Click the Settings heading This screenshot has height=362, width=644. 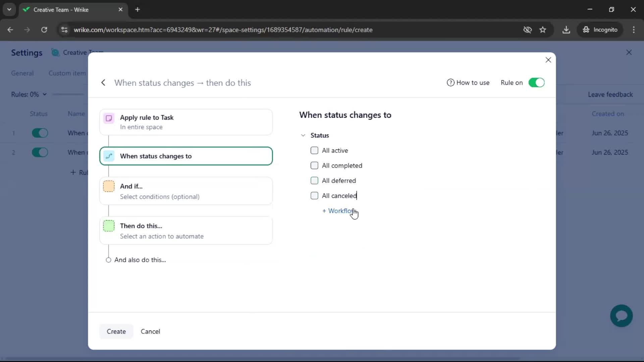tap(26, 53)
